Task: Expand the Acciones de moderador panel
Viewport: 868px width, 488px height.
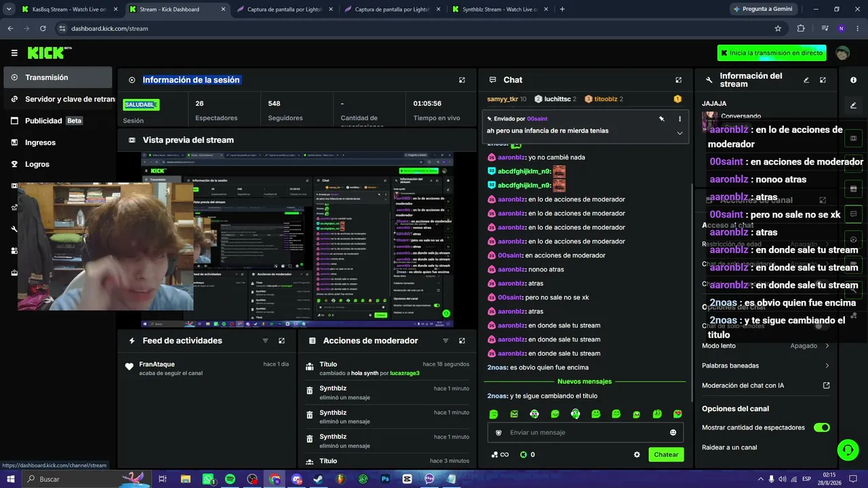Action: pyautogui.click(x=462, y=341)
